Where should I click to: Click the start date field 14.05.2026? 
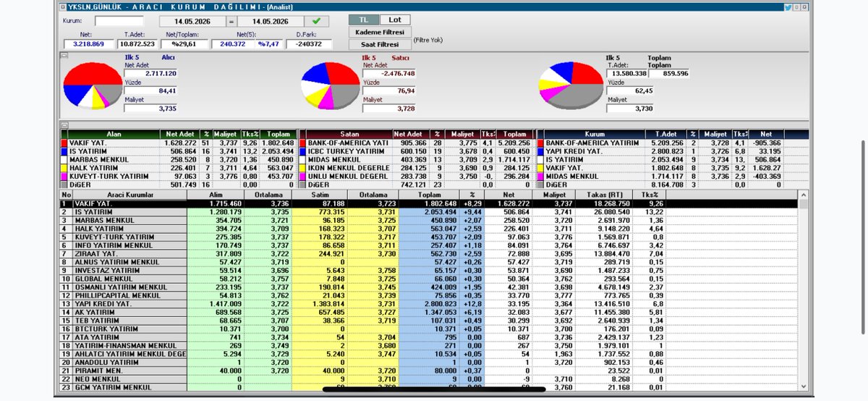pos(192,21)
